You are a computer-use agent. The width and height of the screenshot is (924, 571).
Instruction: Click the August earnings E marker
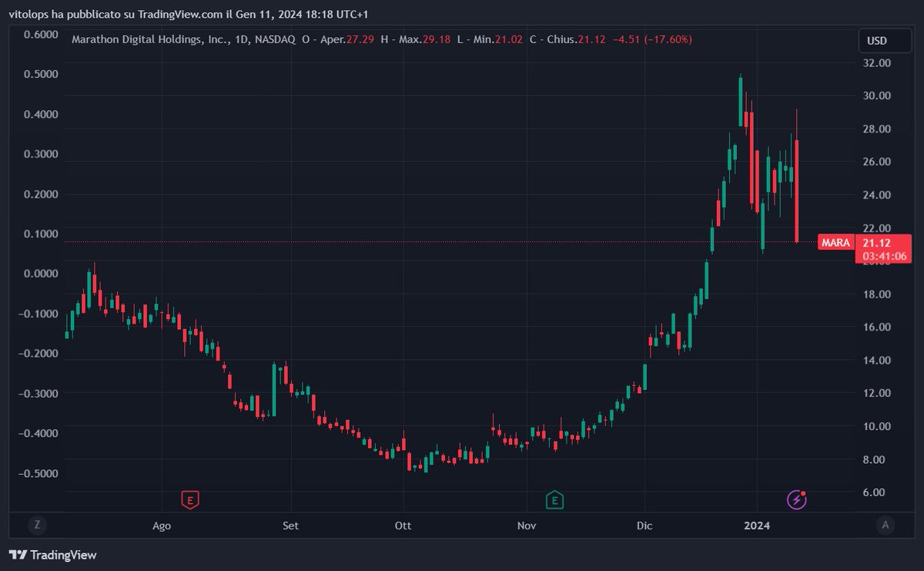point(190,500)
